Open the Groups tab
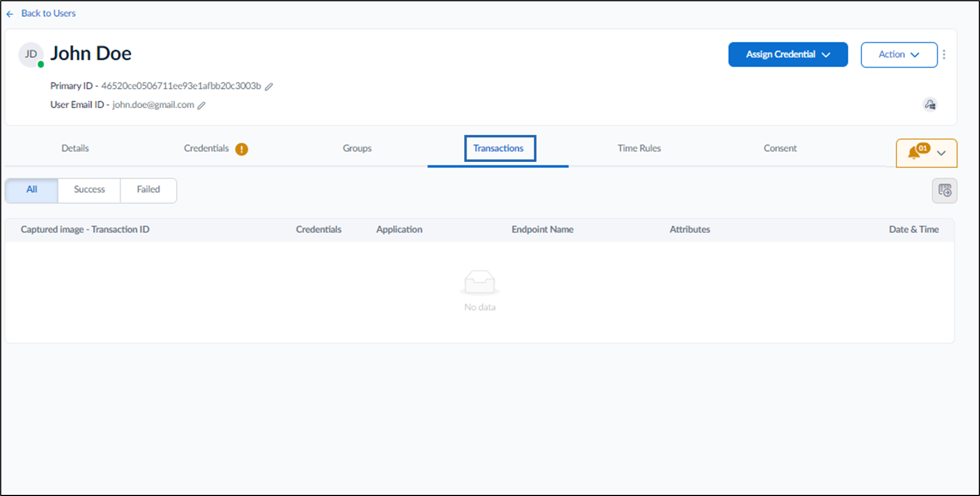 [357, 148]
